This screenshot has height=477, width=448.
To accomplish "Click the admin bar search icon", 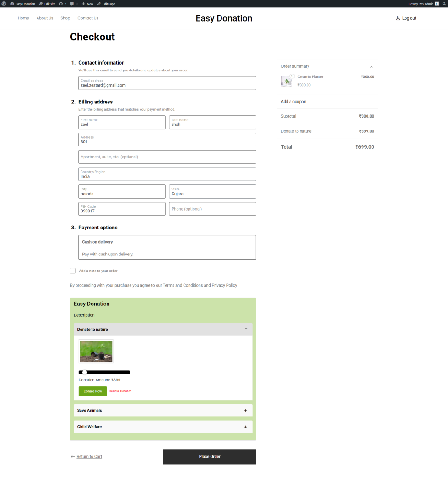I will pos(444,4).
